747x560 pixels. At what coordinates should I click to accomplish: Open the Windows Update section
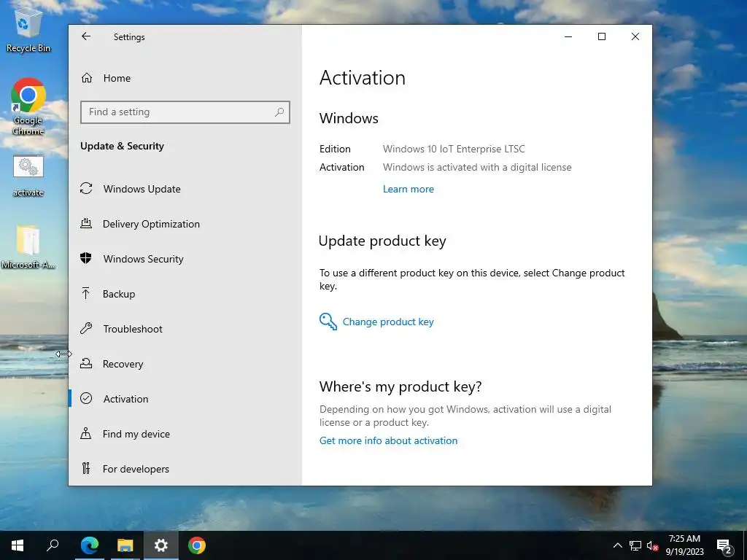[x=142, y=189]
